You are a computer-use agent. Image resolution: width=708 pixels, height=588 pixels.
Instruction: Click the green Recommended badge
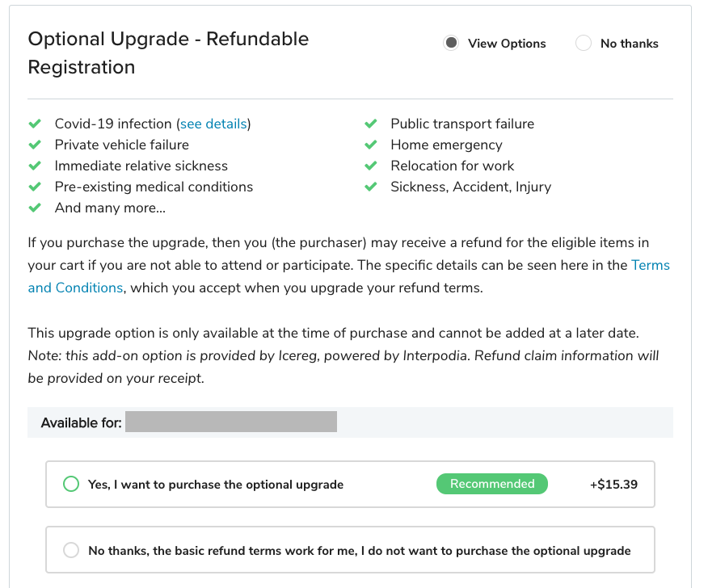click(x=492, y=484)
